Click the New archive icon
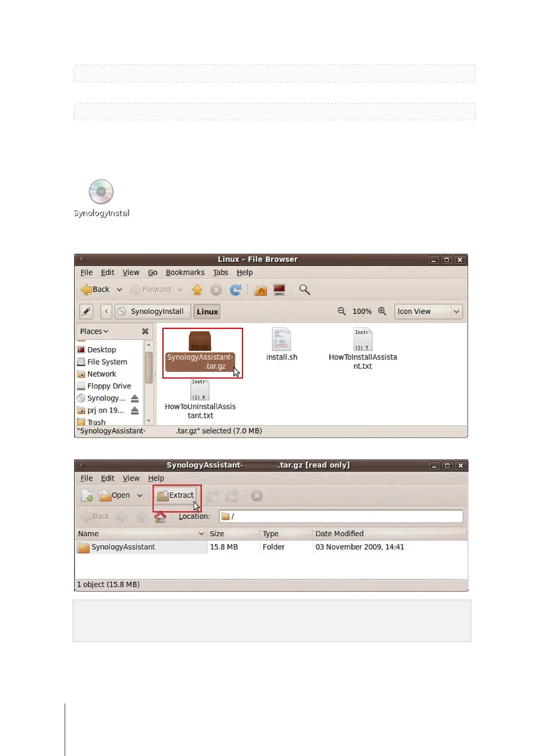 [x=87, y=495]
